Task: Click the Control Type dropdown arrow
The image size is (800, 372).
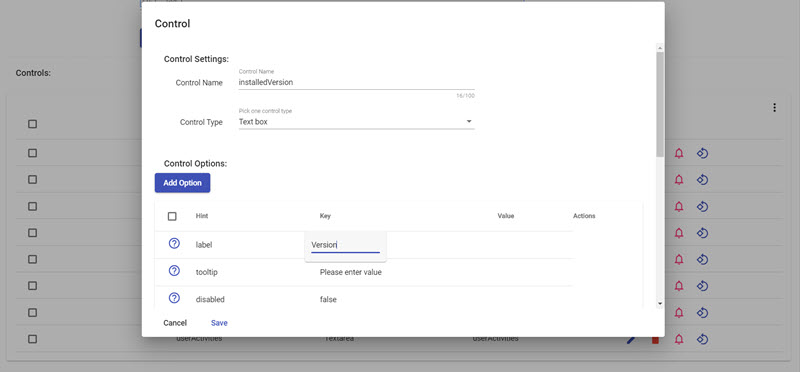Action: tap(469, 122)
